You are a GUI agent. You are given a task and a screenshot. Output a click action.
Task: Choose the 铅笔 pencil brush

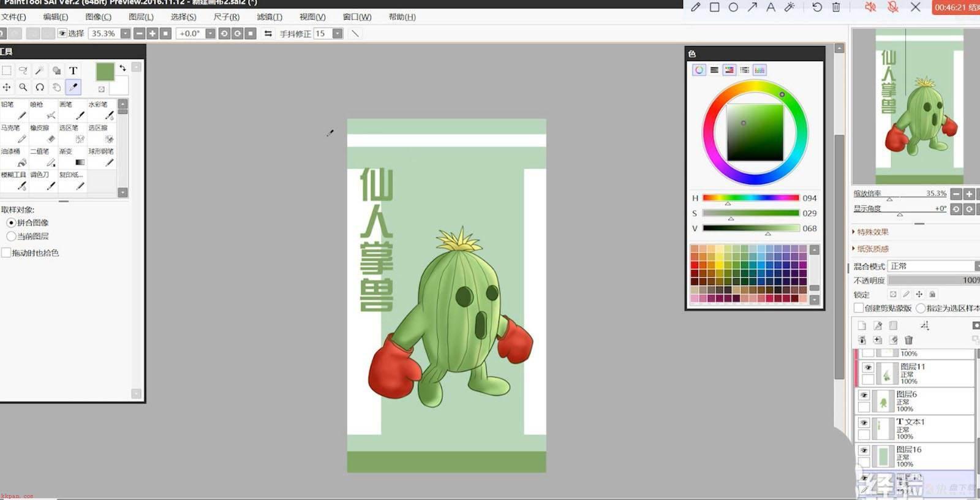14,110
